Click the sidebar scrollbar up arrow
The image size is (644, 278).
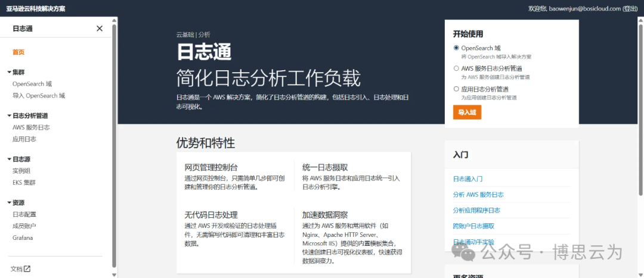point(114,20)
